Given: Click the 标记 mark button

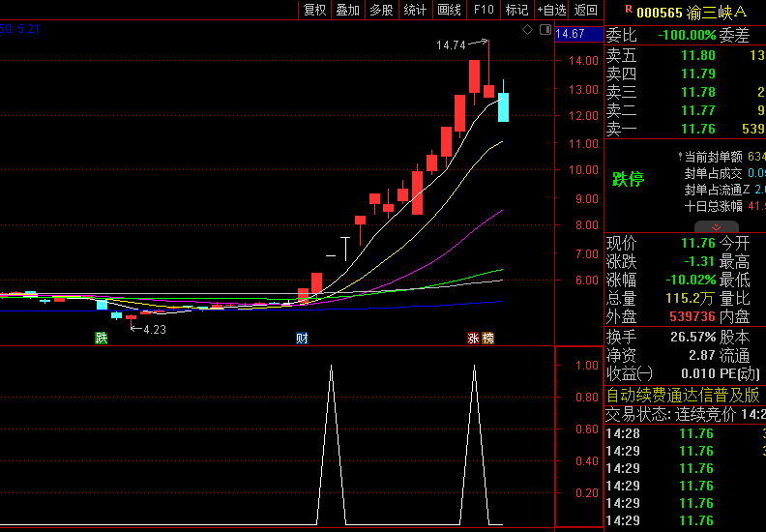Looking at the screenshot, I should [x=516, y=10].
